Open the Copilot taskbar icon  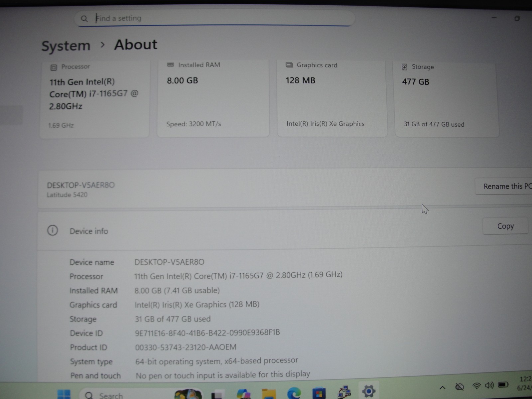click(x=244, y=394)
